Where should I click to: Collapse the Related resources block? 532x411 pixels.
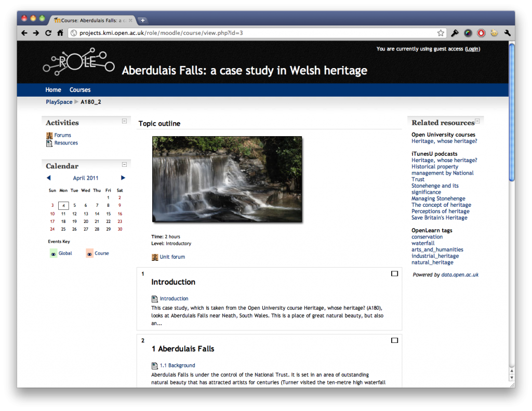[x=477, y=121]
